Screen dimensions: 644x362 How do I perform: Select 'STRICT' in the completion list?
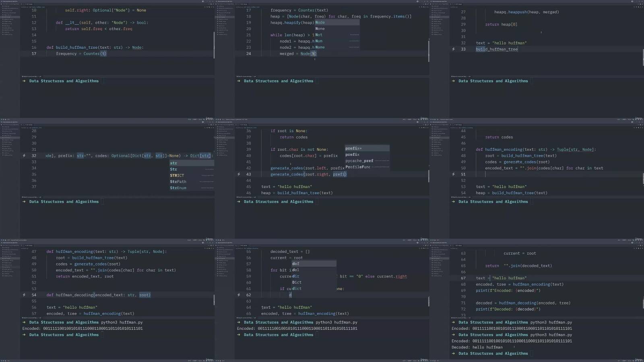coord(192,176)
